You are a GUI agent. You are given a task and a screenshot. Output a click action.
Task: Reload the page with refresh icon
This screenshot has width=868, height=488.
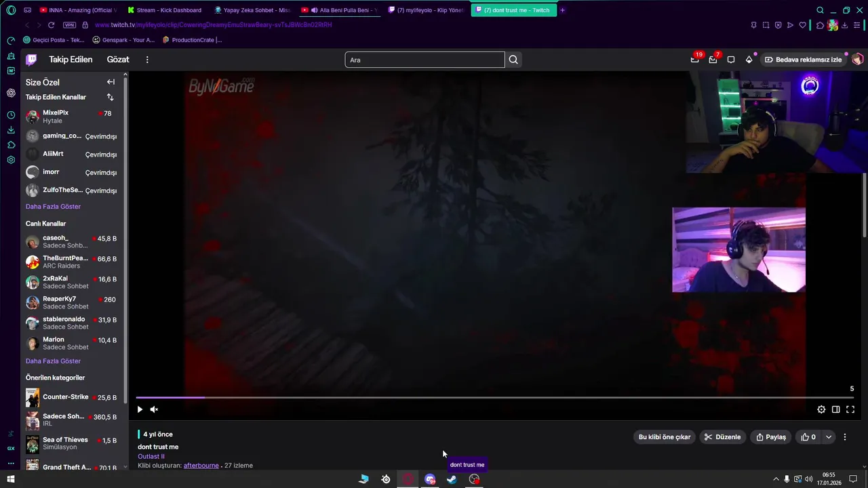click(x=51, y=25)
